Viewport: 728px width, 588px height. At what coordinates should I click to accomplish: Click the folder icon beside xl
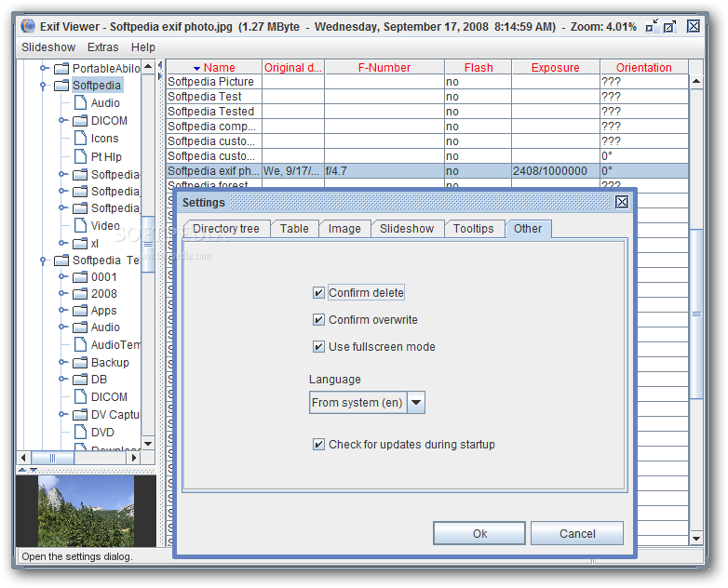click(80, 243)
